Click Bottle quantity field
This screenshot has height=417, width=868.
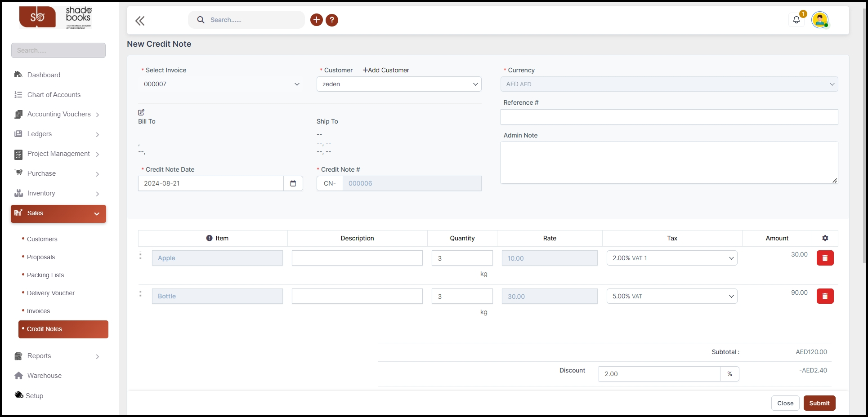coord(462,296)
